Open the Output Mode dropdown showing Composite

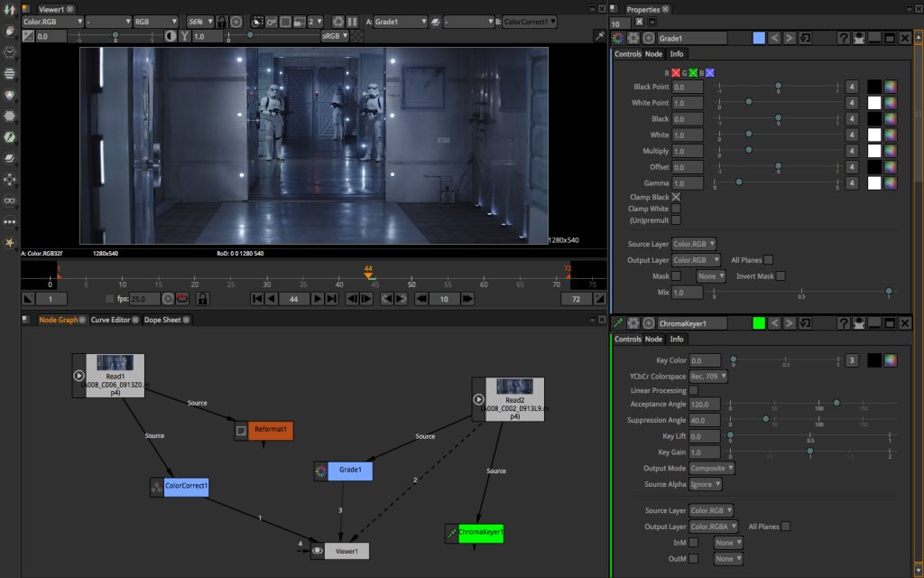click(x=711, y=468)
